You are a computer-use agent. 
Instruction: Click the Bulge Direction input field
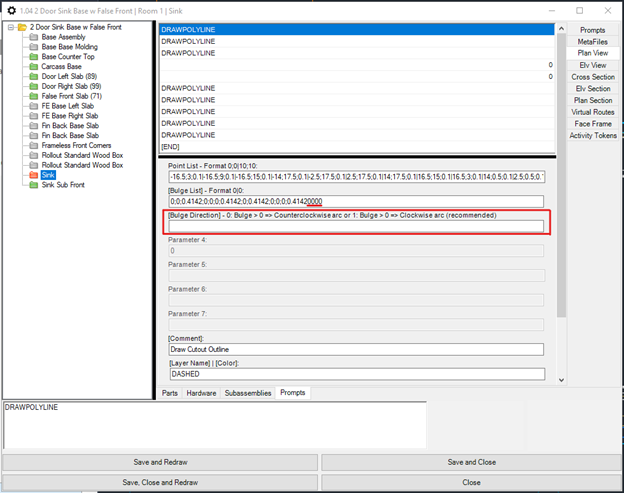356,226
